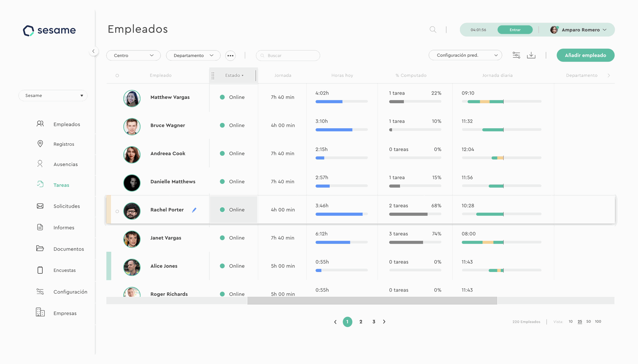Click the Empresas building icon

[40, 312]
